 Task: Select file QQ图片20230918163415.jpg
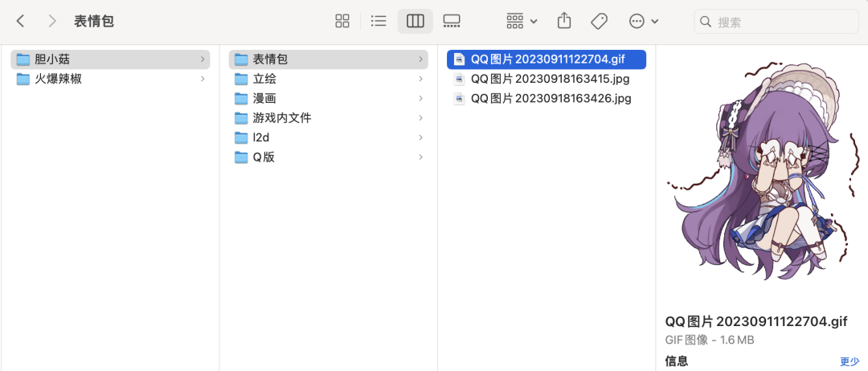pyautogui.click(x=547, y=79)
